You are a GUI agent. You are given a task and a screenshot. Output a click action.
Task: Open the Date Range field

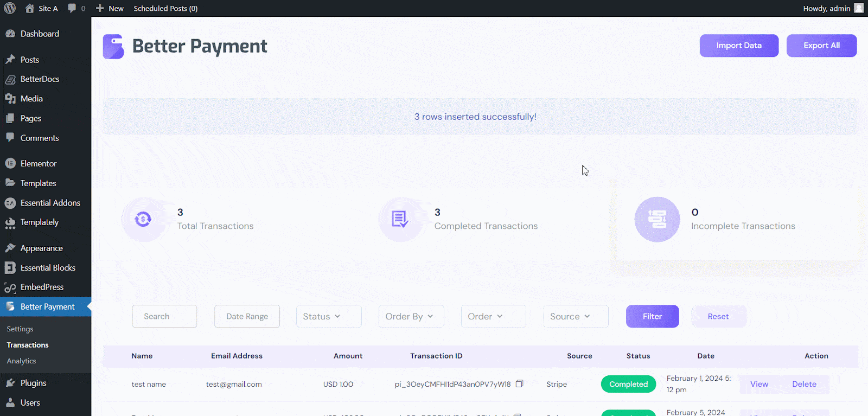point(247,316)
